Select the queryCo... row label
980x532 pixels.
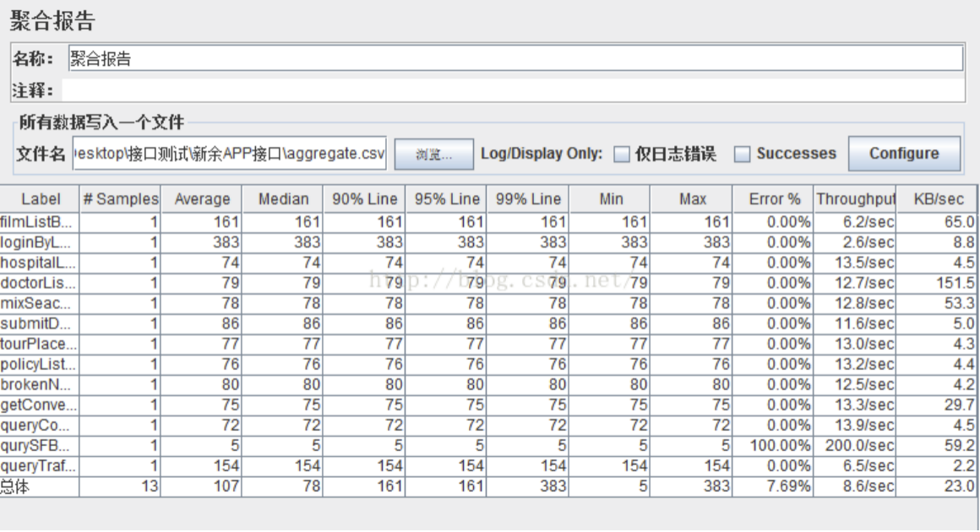point(40,426)
